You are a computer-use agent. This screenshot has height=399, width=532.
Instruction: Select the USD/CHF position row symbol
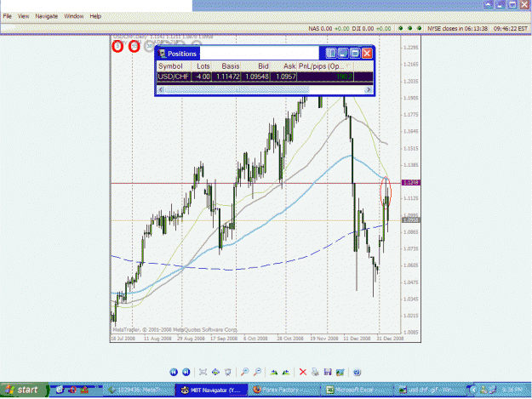(x=174, y=77)
